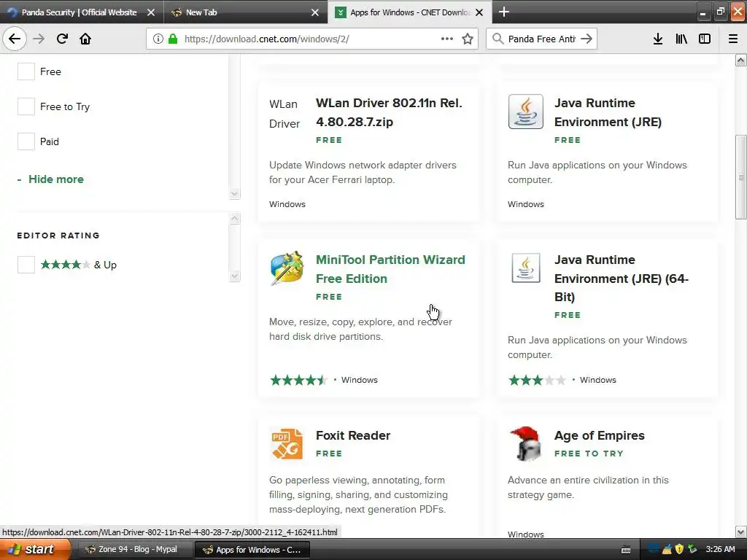Viewport: 747px width, 560px height.
Task: Select Apps for Windows taskbar button
Action: tap(252, 550)
